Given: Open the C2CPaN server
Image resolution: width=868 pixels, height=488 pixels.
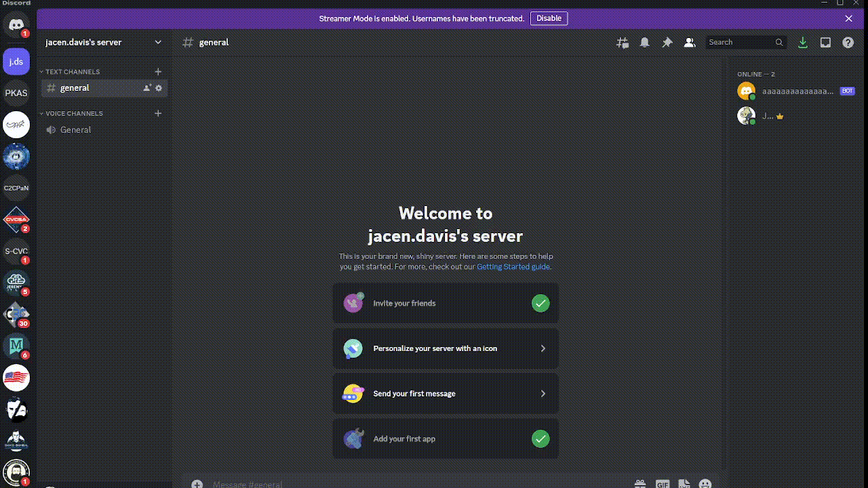Looking at the screenshot, I should [x=16, y=188].
